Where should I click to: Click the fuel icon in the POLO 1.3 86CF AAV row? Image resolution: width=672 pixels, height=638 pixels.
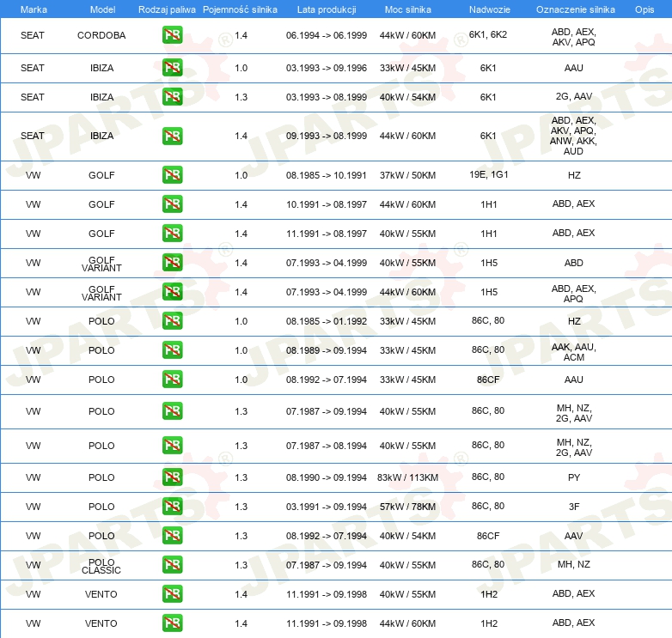pos(172,536)
